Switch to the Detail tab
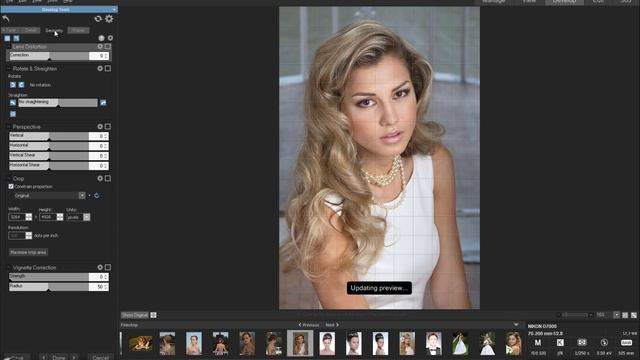 coord(31,30)
